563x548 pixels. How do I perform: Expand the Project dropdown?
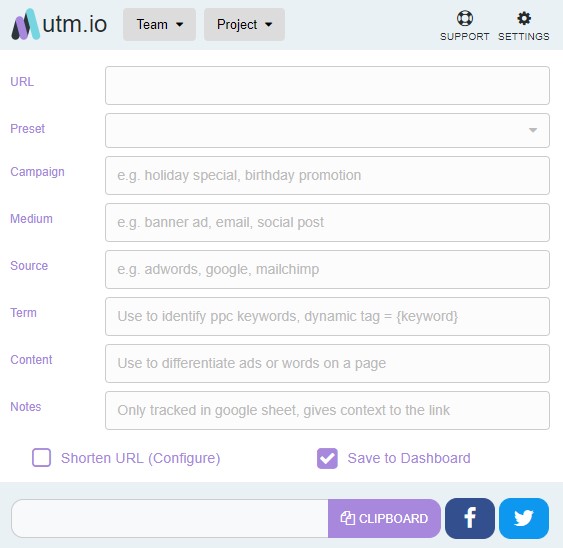tap(245, 24)
